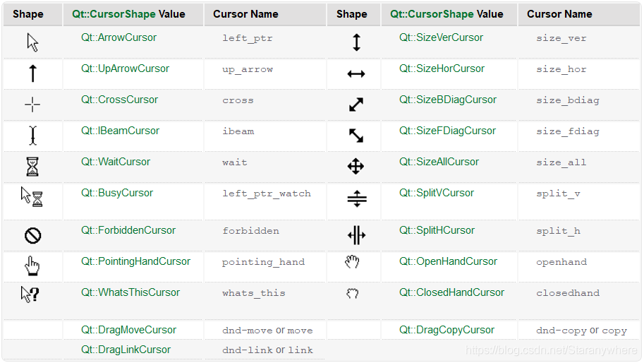Follow the Qt::DragCopyCursor link
The width and height of the screenshot is (644, 363).
(x=447, y=330)
